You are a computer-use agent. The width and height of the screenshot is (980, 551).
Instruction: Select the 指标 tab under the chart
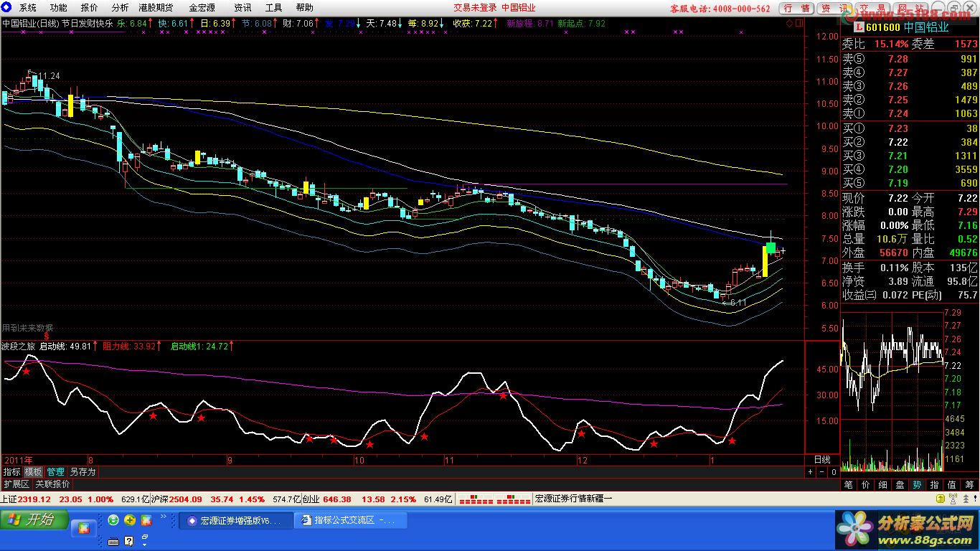11,472
